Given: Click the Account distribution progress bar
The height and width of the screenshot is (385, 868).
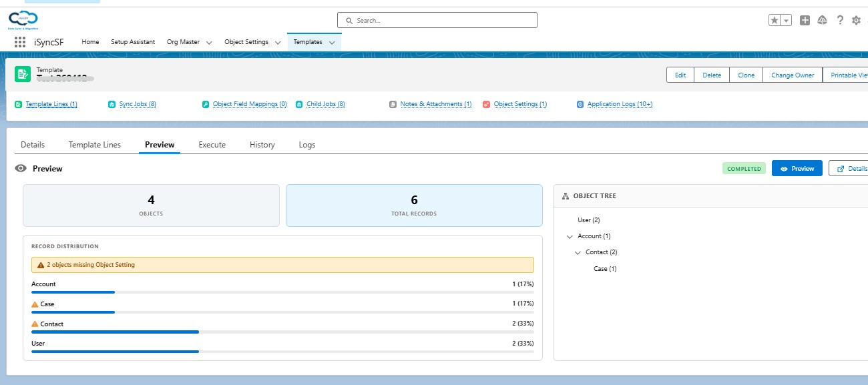Looking at the screenshot, I should tap(282, 292).
